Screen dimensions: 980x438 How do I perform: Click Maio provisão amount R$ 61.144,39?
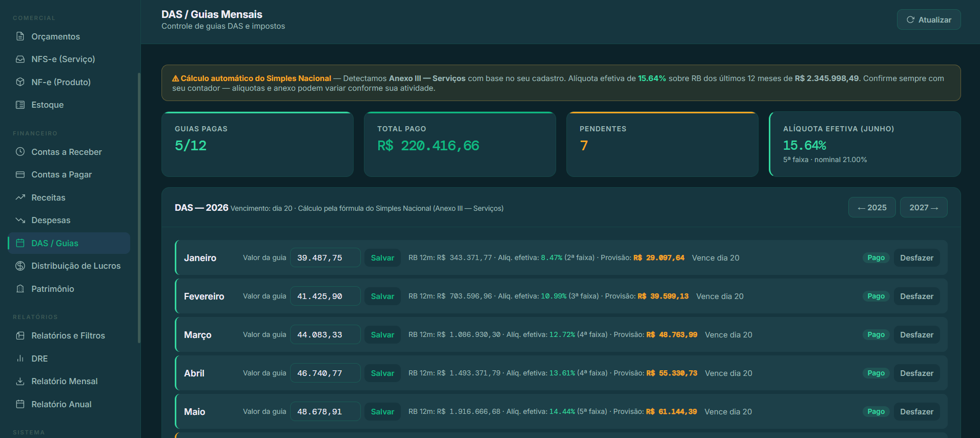(671, 411)
